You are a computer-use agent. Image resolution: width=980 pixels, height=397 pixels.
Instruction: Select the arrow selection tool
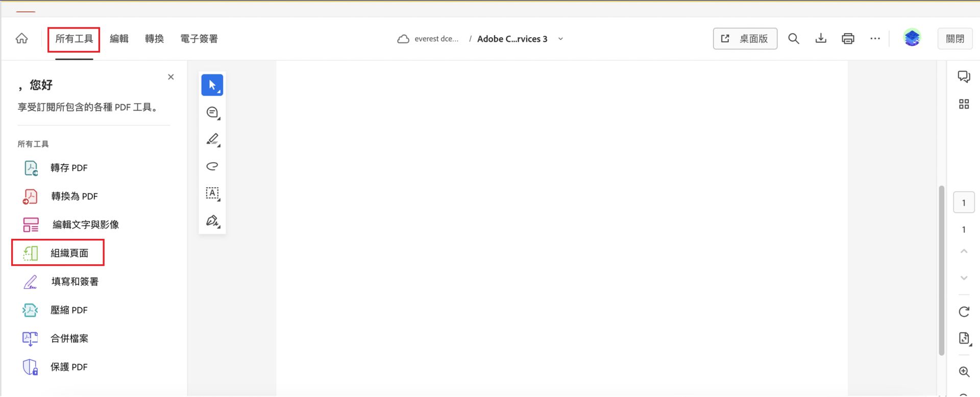point(212,85)
